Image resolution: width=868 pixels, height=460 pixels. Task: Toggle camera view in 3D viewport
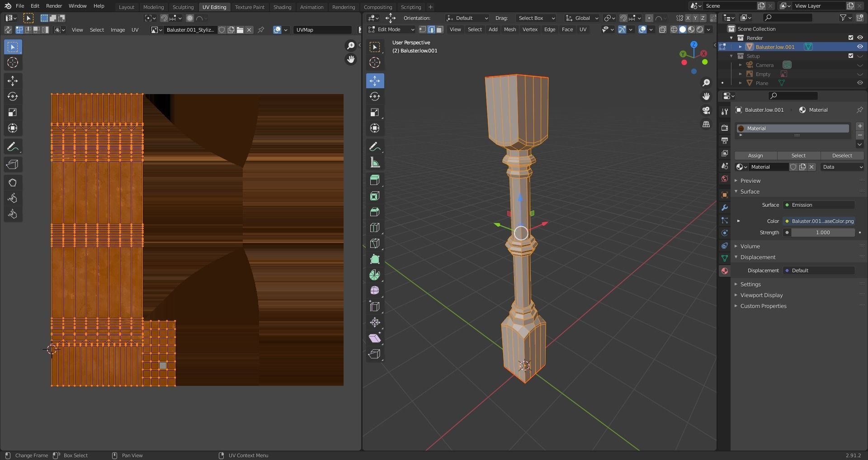pyautogui.click(x=706, y=110)
